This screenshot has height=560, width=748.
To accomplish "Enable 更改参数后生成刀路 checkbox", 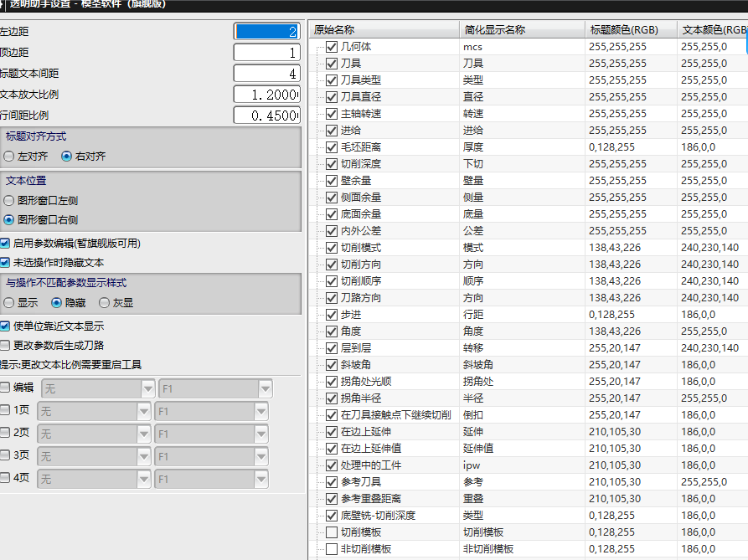I will tap(5, 345).
